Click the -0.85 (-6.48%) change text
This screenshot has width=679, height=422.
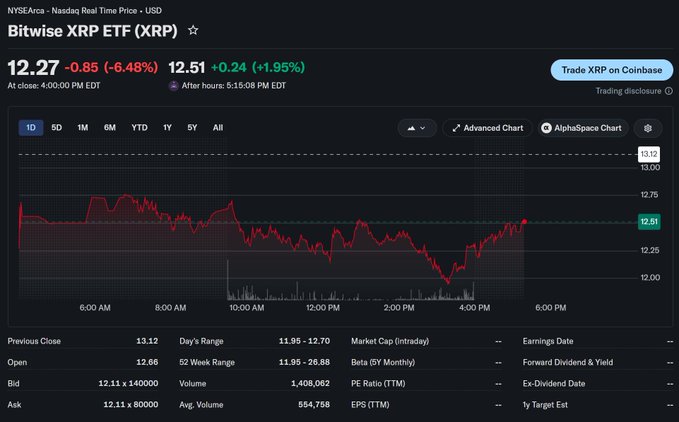point(111,68)
